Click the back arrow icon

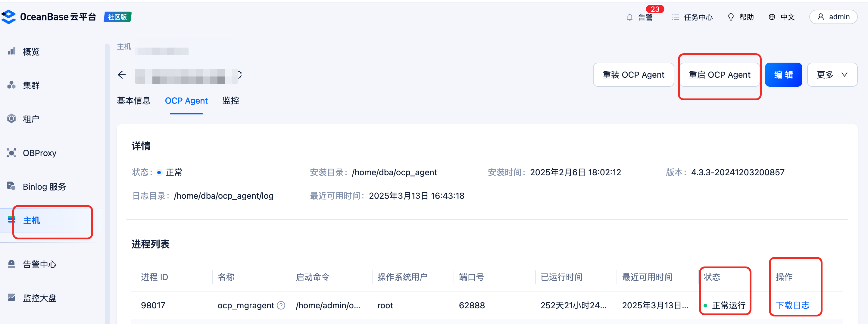tap(122, 75)
